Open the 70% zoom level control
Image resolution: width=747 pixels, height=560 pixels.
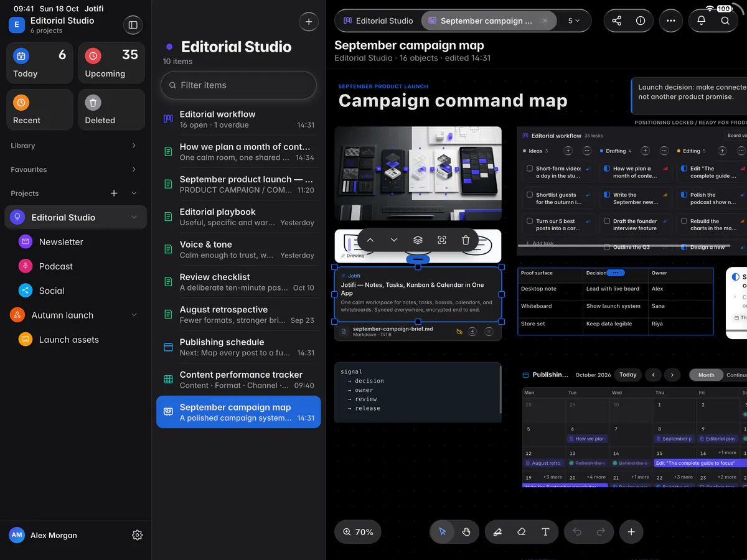point(358,532)
